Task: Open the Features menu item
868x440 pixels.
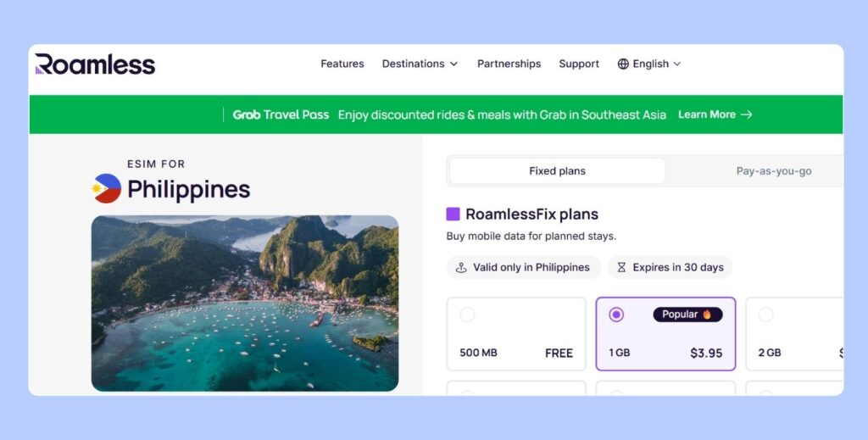Action: pos(342,64)
